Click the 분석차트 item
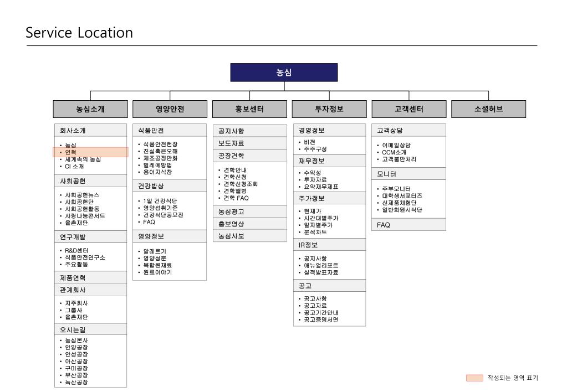Screen dimensions: 567x392 pos(315,233)
